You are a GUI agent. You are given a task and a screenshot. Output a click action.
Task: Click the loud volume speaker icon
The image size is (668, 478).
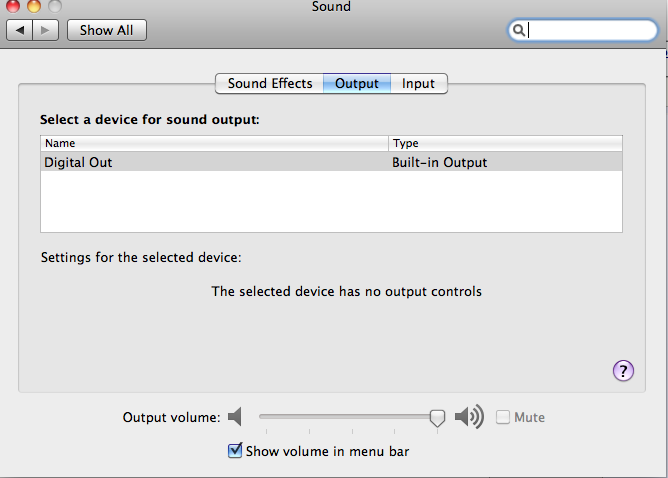469,417
